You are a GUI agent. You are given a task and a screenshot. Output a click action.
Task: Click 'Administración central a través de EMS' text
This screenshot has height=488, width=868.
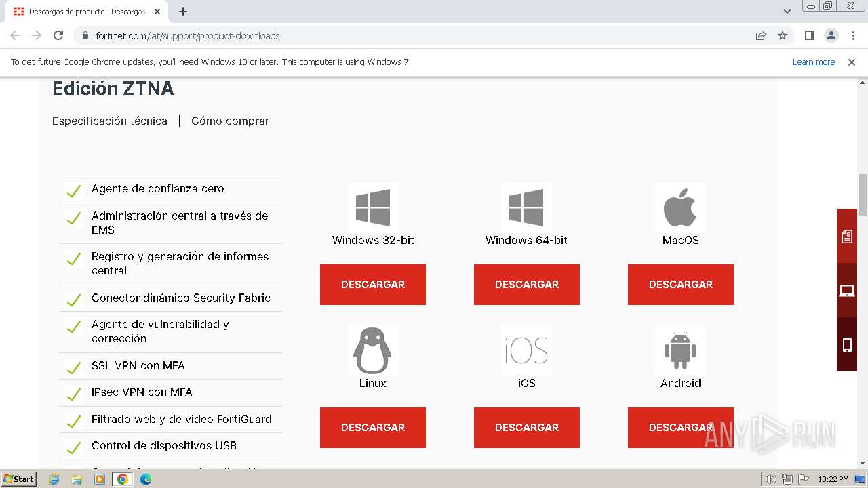[180, 223]
